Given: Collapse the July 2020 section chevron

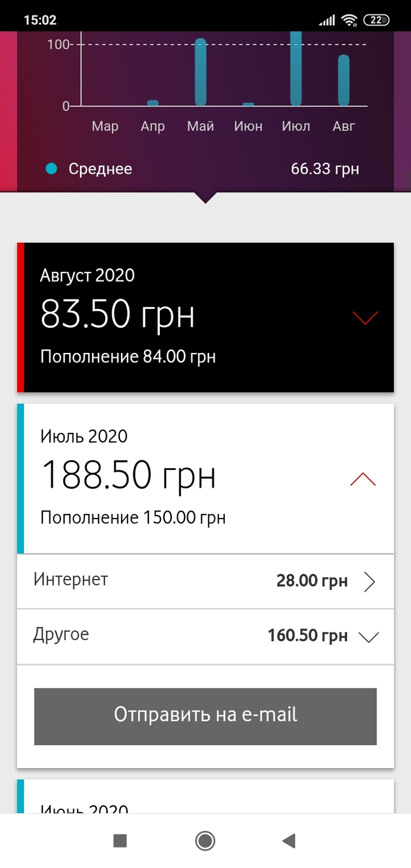Looking at the screenshot, I should [x=363, y=479].
